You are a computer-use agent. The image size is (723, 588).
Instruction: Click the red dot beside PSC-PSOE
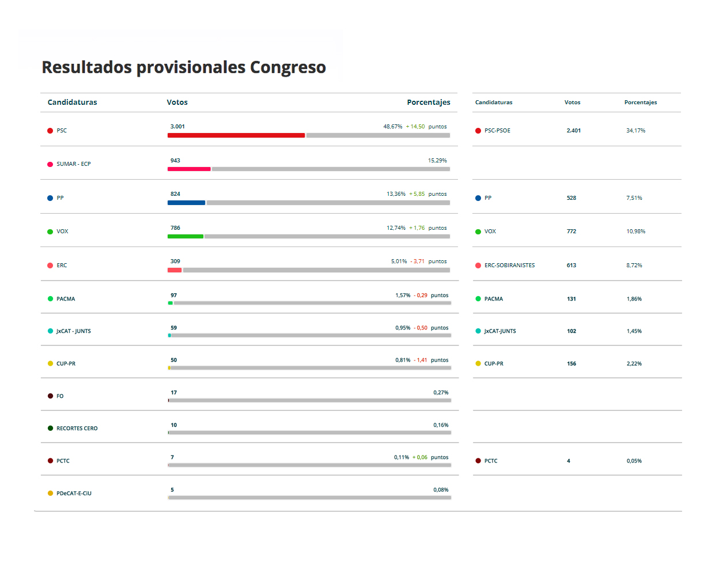tap(478, 131)
